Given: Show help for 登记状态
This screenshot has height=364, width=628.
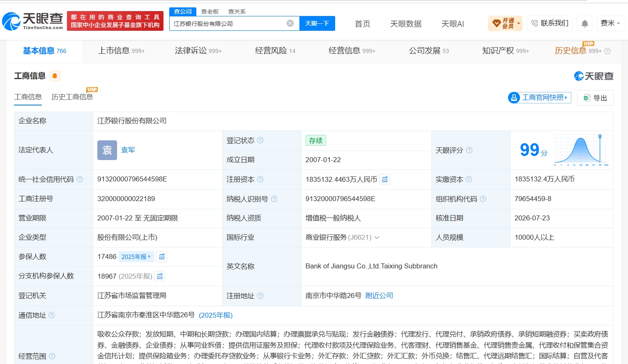Looking at the screenshot, I should [x=260, y=140].
